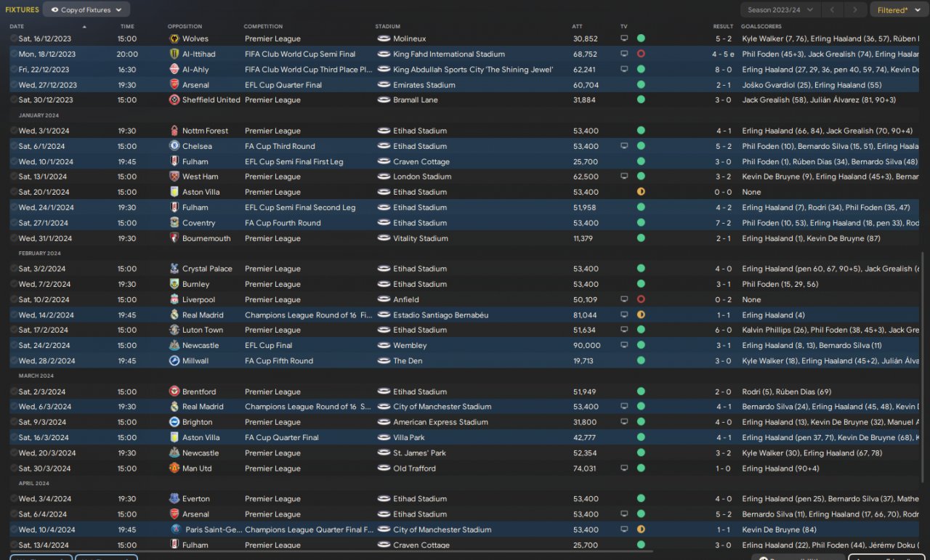This screenshot has height=560, width=930.
Task: Select the Sat, 30/3/2024 fixture date
Action: [45, 468]
